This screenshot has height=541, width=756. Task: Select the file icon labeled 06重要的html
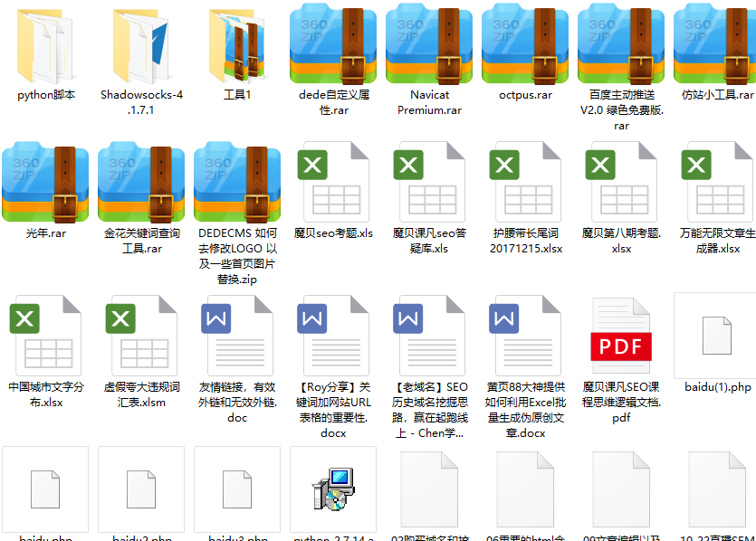525,489
